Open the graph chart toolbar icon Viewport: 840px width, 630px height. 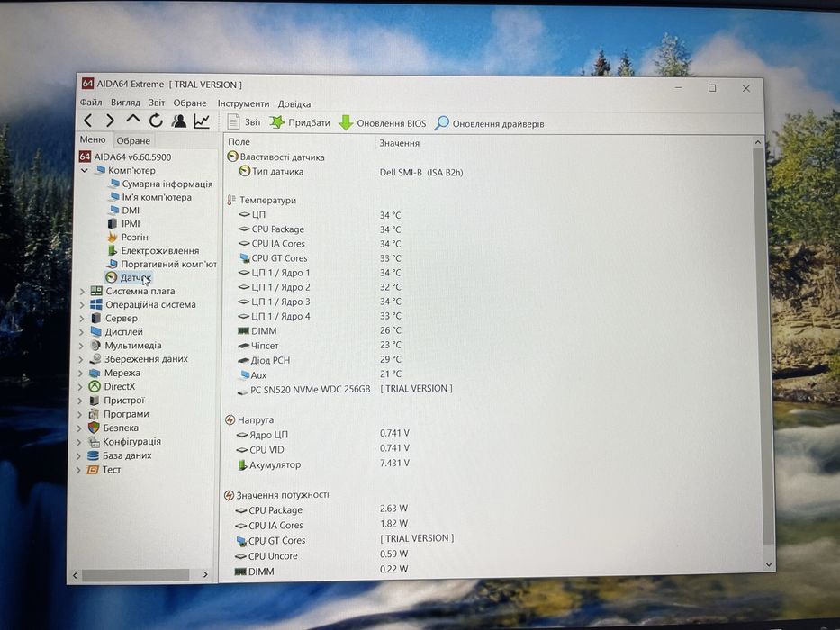[202, 121]
